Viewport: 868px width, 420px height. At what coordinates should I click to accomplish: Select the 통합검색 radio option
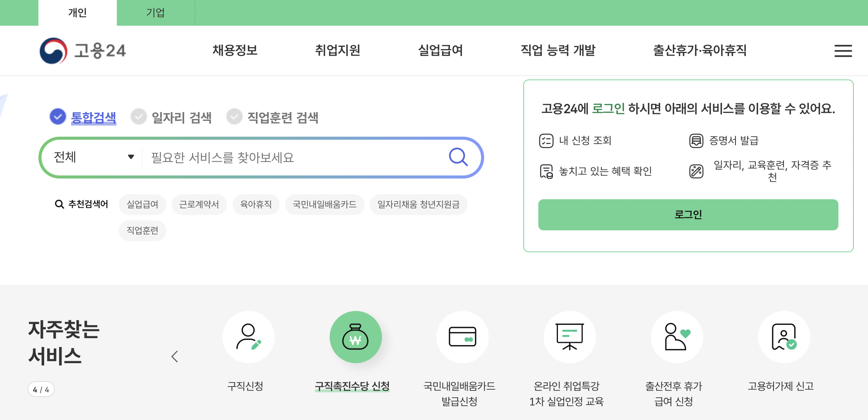coord(58,117)
